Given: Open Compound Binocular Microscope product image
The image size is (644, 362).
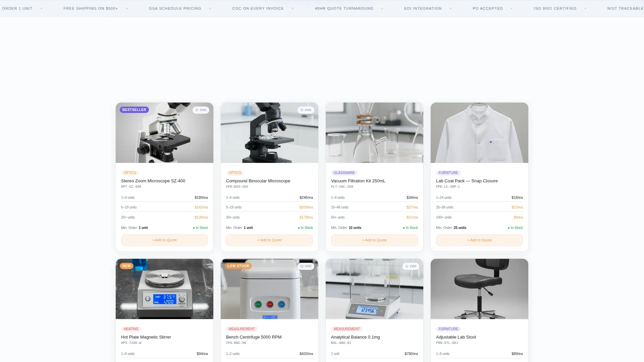Looking at the screenshot, I should [269, 133].
